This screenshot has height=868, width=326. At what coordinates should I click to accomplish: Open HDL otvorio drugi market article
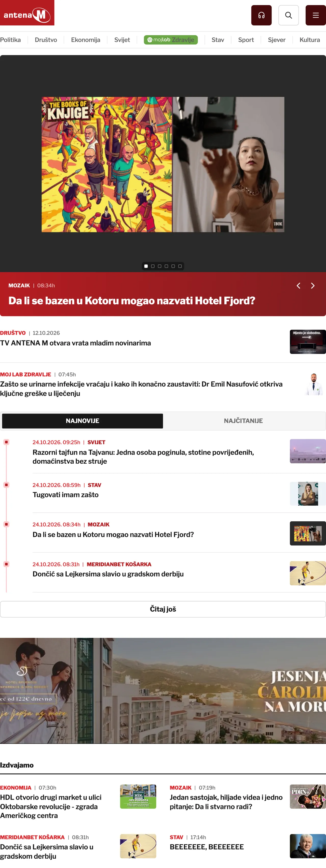coord(51,807)
